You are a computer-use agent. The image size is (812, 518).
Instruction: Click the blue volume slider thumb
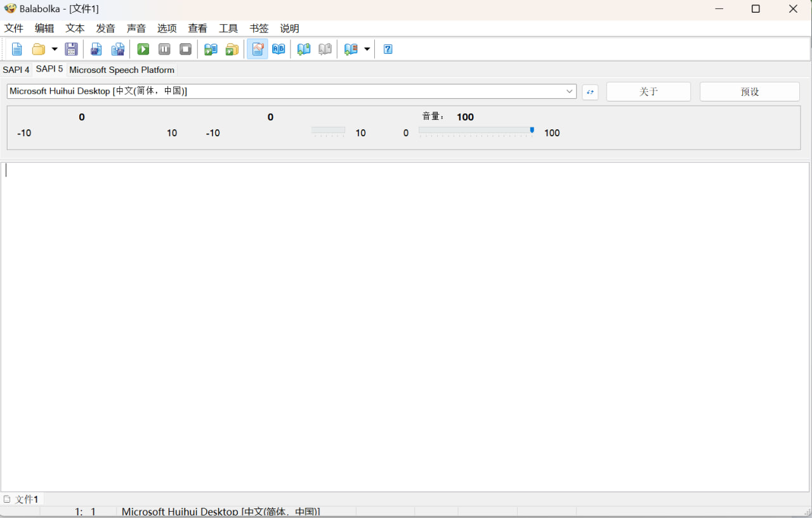point(532,130)
